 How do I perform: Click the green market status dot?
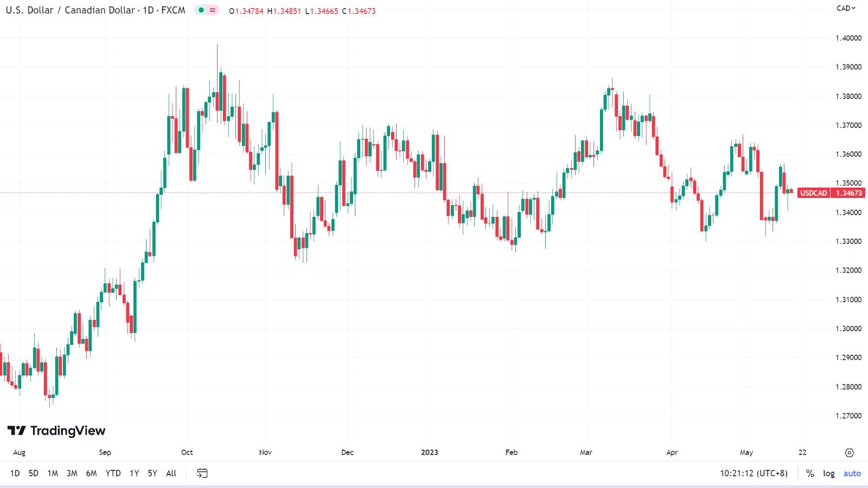pos(201,10)
